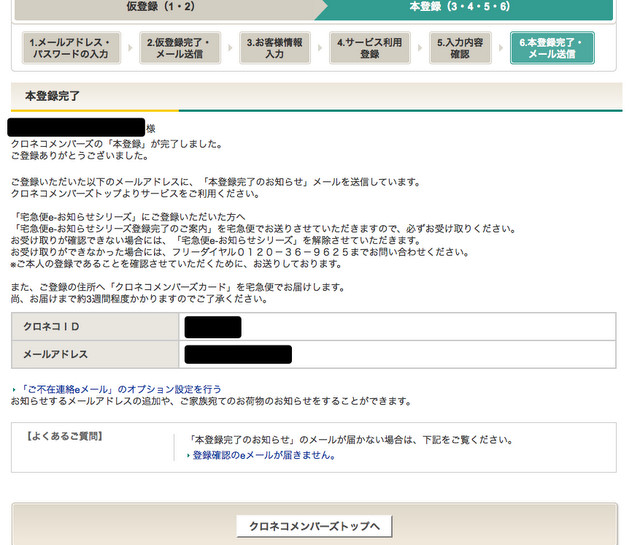Select step 1 メールアドレス・パスワードの入力
This screenshot has height=545, width=640.
[71, 48]
